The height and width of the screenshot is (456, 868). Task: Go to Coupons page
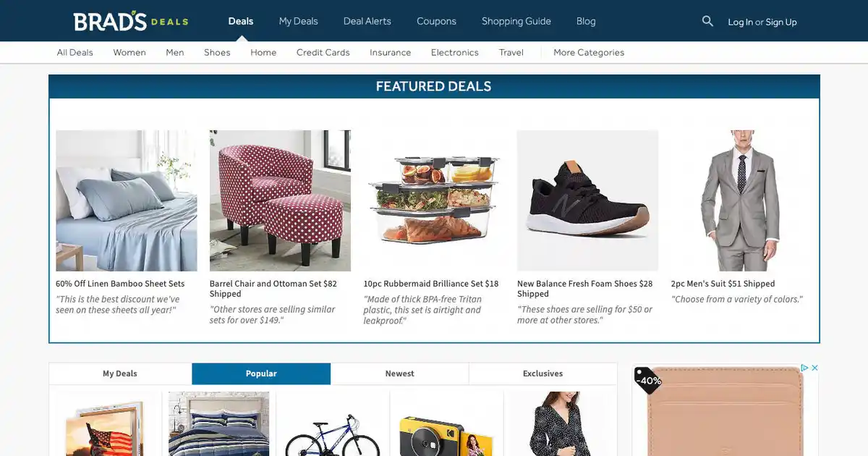(436, 21)
